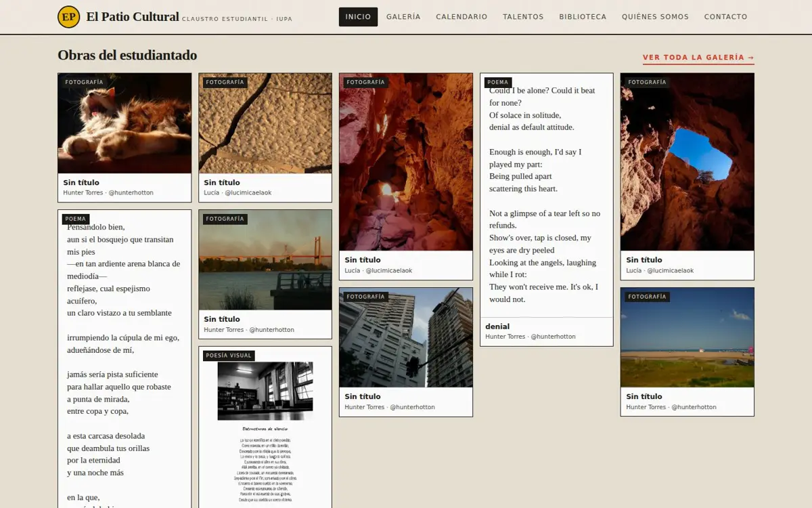Open the bridge at sunset photo
The image size is (812, 508).
(x=265, y=260)
